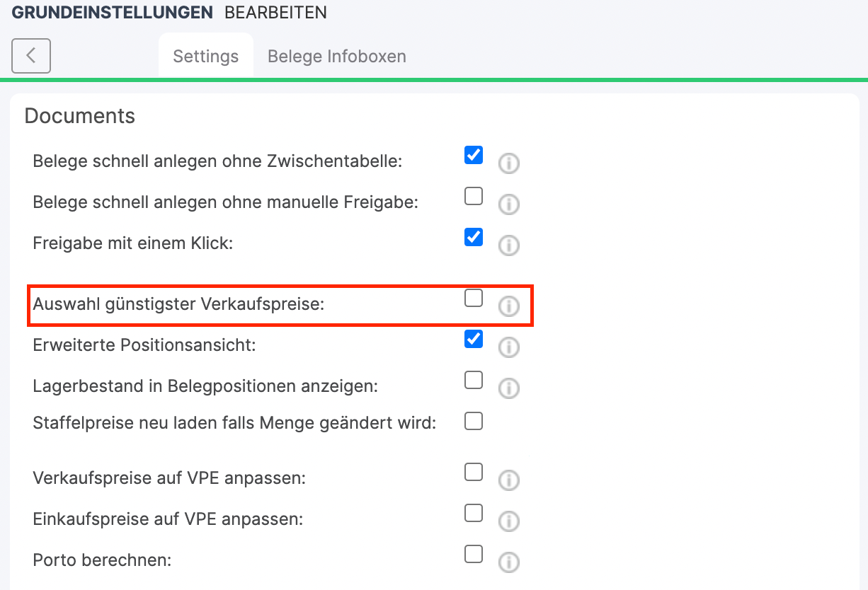Uncheck Belege schnell anlegen ohne Zwischentabelle
The image size is (868, 590).
coord(474,155)
